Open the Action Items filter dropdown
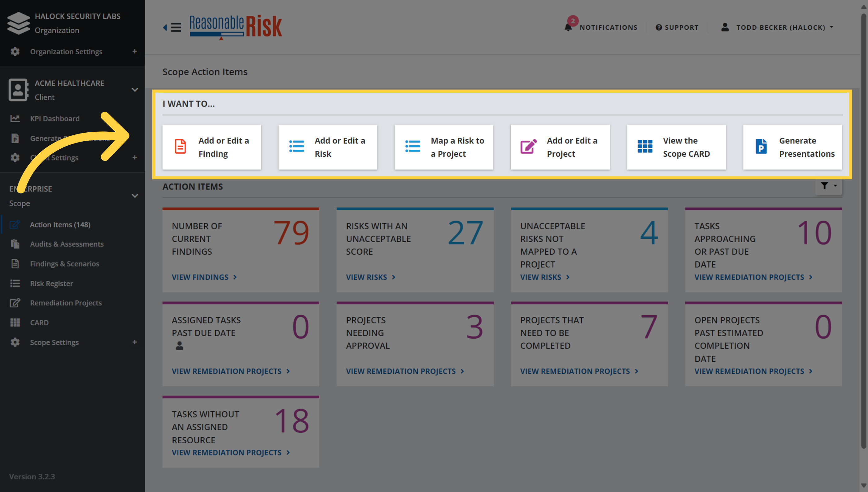 [829, 186]
